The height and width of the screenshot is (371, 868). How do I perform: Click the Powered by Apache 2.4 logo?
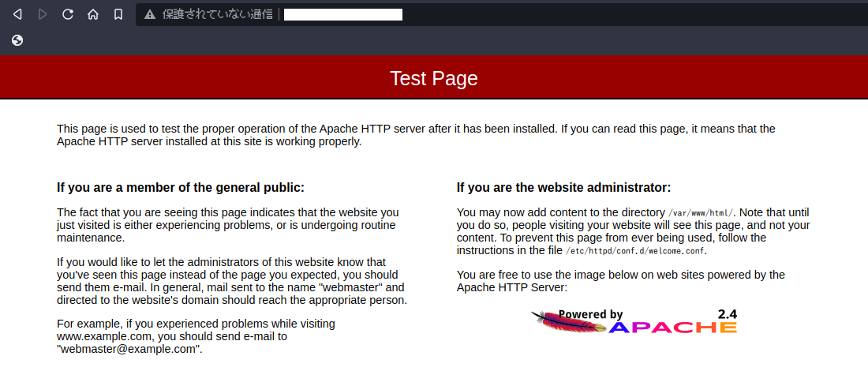pyautogui.click(x=634, y=322)
